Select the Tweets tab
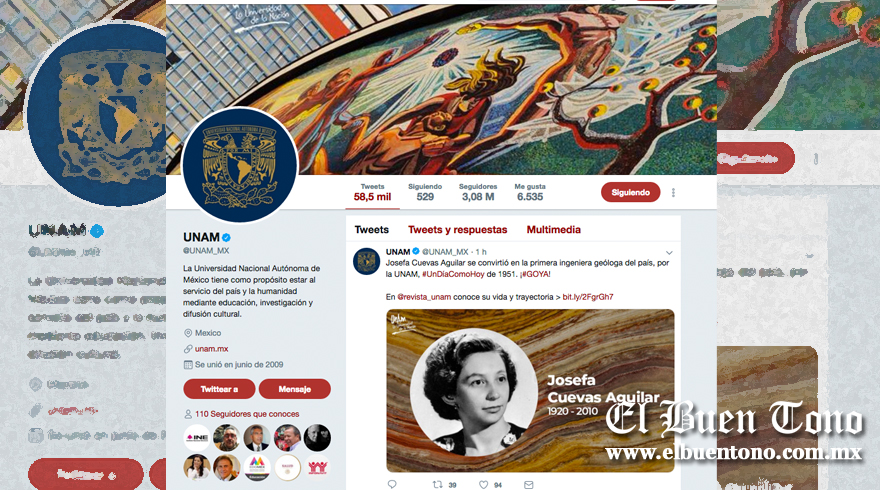 372,230
